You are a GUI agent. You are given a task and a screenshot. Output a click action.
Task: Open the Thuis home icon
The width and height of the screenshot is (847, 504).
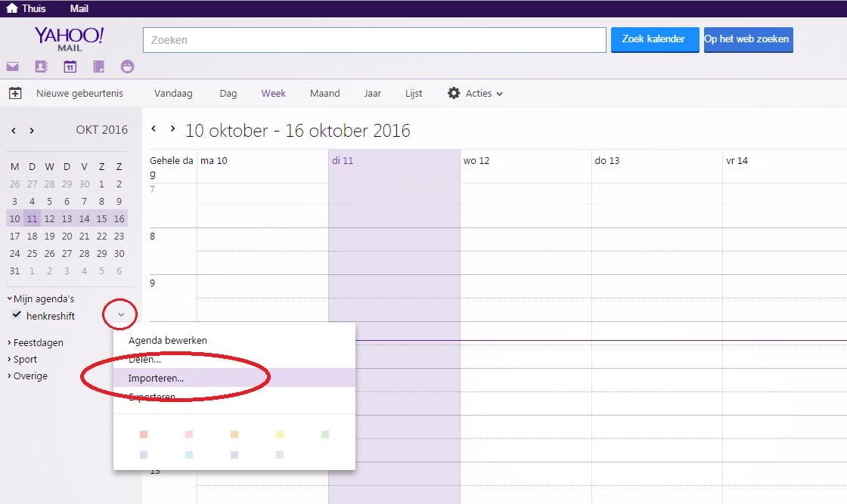[12, 8]
